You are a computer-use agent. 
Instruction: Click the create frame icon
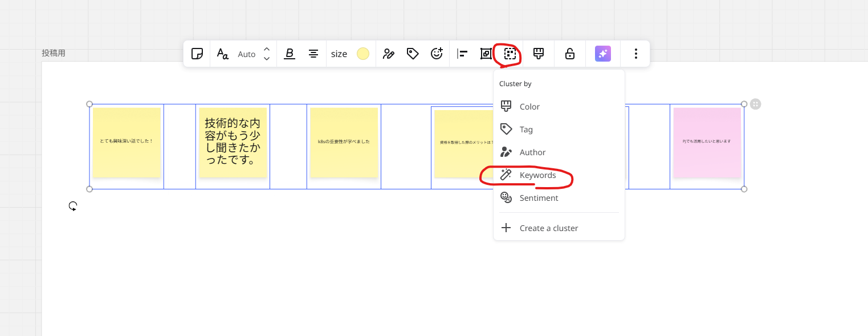click(486, 54)
